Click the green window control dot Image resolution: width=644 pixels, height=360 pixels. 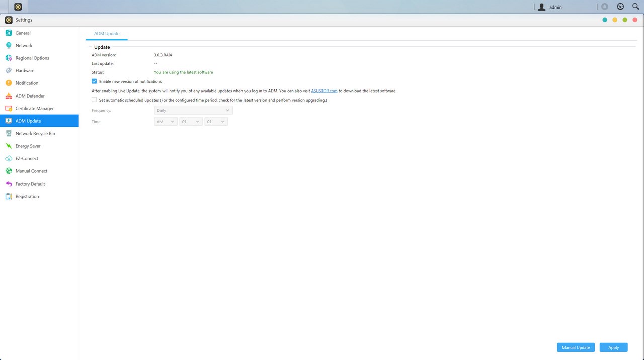click(x=625, y=20)
